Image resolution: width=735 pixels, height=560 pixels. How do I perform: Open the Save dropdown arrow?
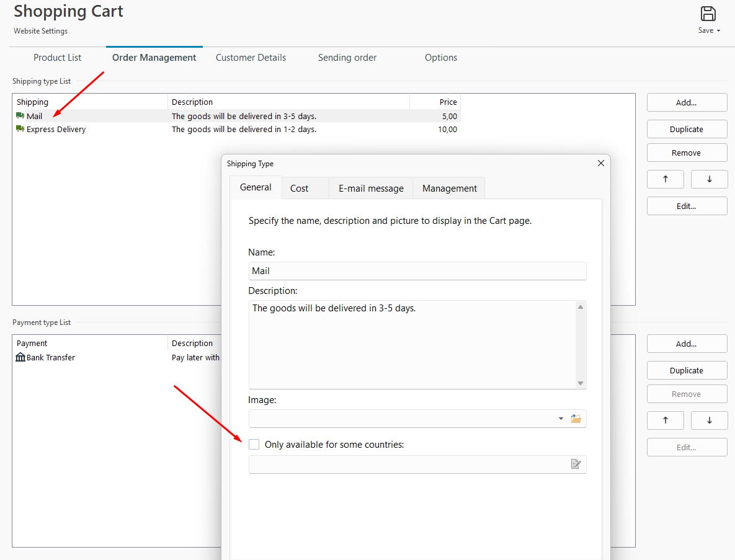[x=719, y=31]
